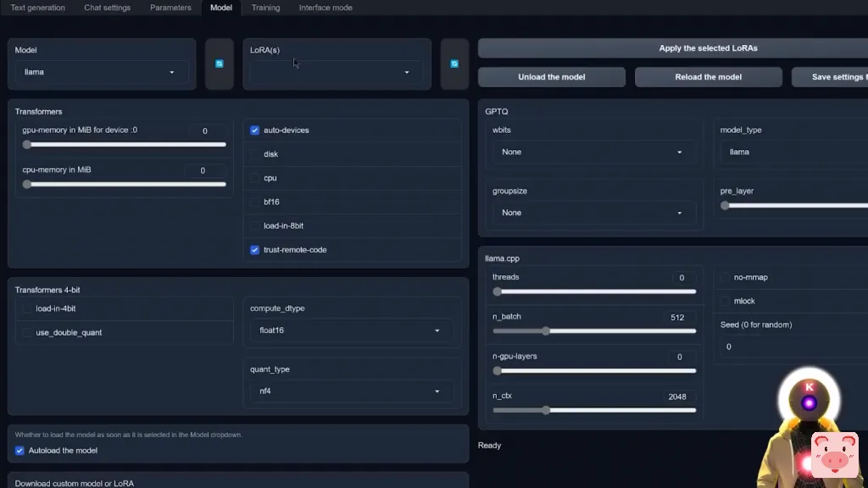This screenshot has height=488, width=868.
Task: Click the refresh icon next to Model dropdown
Action: click(219, 64)
